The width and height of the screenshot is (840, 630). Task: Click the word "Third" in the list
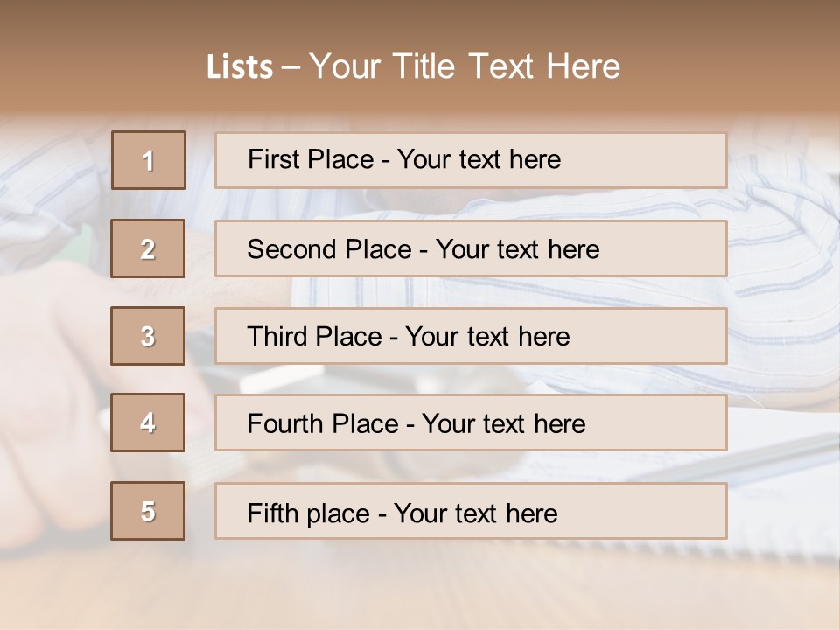pos(278,337)
